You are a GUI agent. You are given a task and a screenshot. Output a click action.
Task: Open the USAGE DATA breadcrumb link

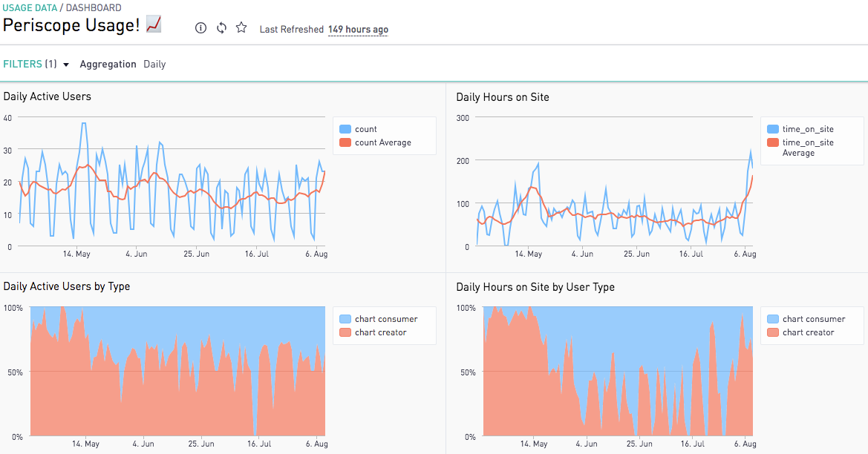[30, 7]
